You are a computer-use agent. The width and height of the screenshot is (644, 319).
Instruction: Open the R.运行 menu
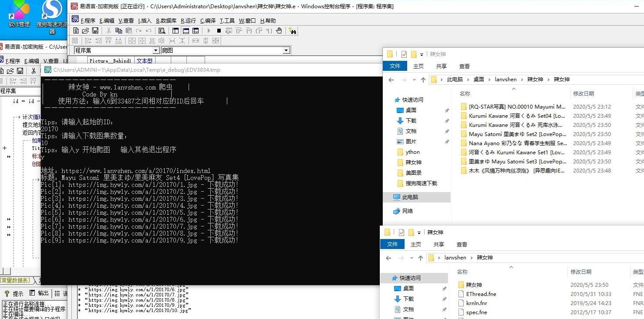coord(189,20)
